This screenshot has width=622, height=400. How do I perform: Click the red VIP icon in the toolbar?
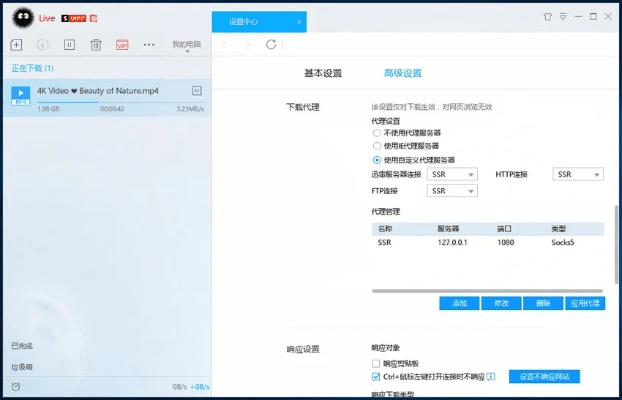pyautogui.click(x=123, y=44)
